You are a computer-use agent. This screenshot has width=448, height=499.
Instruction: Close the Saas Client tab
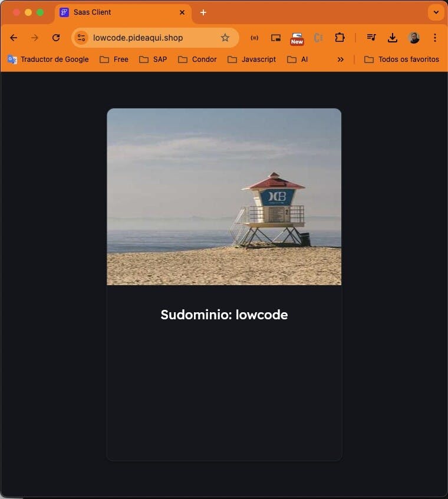pos(182,12)
